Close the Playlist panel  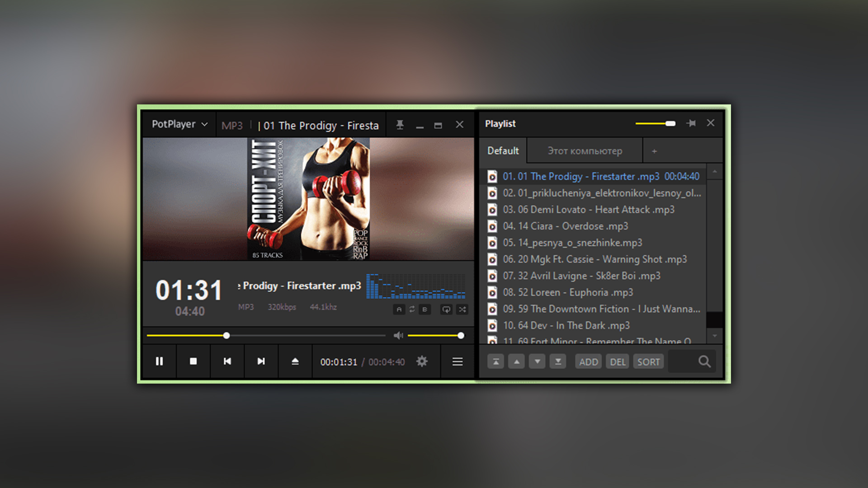(x=711, y=123)
